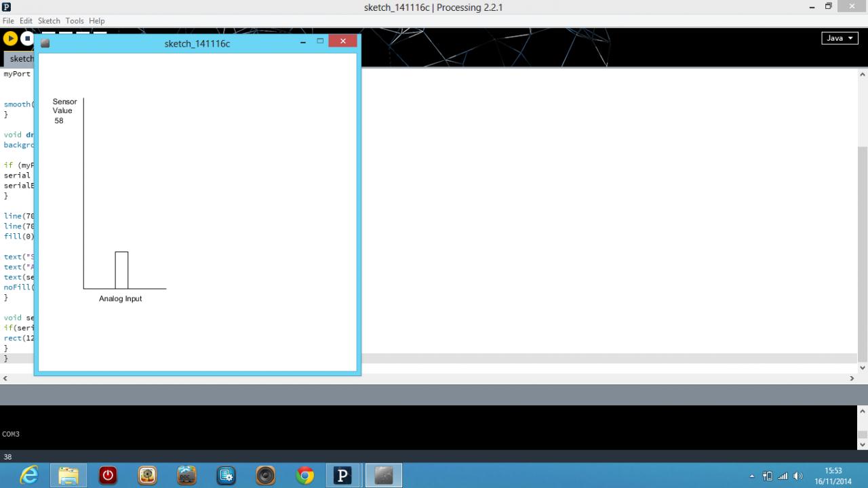The height and width of the screenshot is (488, 868).
Task: Click the 'fill(0)' code line
Action: coord(18,237)
